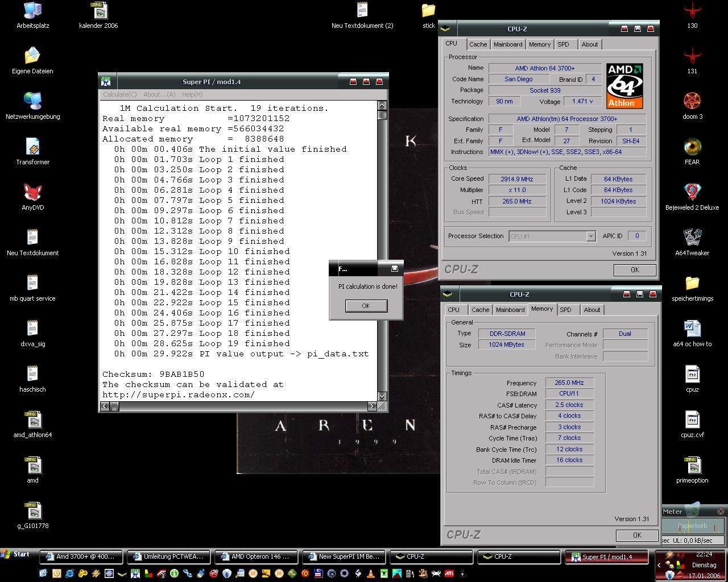
Task: Click Super PI vertical scrollbar down arrow
Action: [382, 396]
